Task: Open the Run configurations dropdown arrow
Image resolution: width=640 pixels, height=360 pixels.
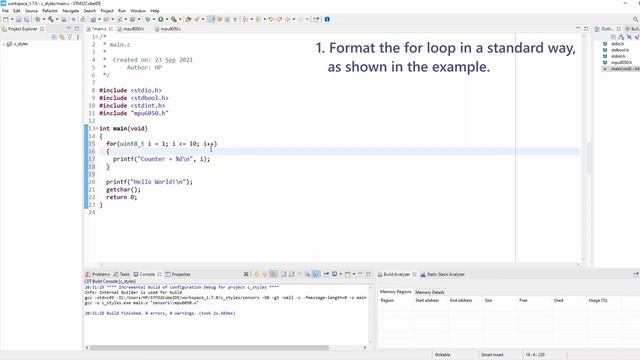Action: pos(167,19)
